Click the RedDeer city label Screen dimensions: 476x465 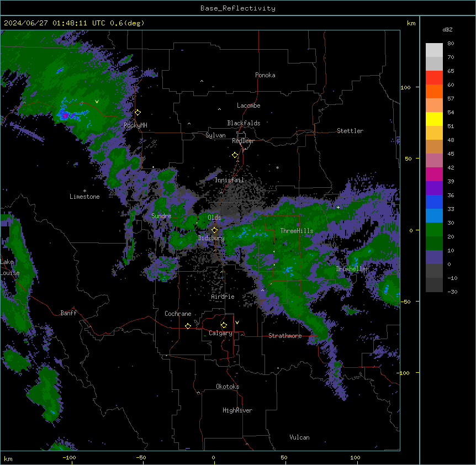point(243,141)
